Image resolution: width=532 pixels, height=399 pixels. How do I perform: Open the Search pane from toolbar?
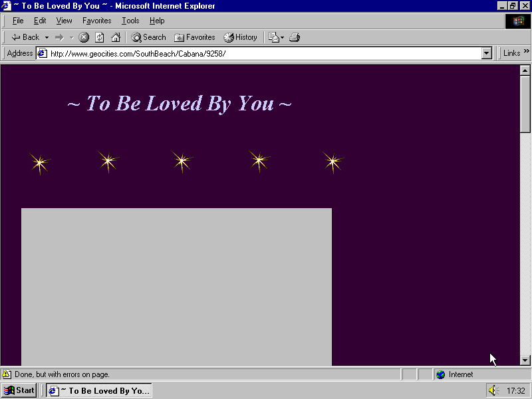coord(148,37)
